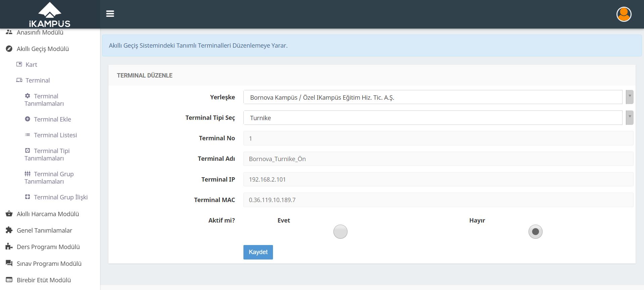Click the TERMINAL DÜZENLE heading
Screen dimensions: 644x290
click(x=144, y=75)
